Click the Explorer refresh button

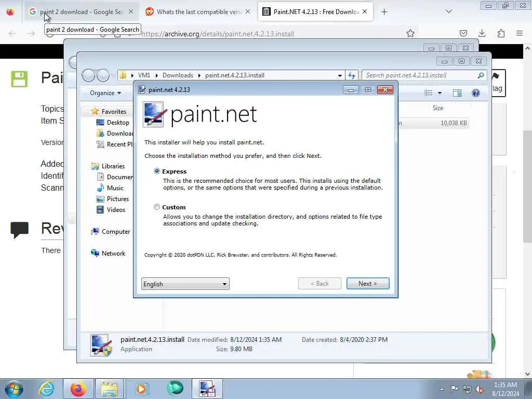pyautogui.click(x=352, y=75)
